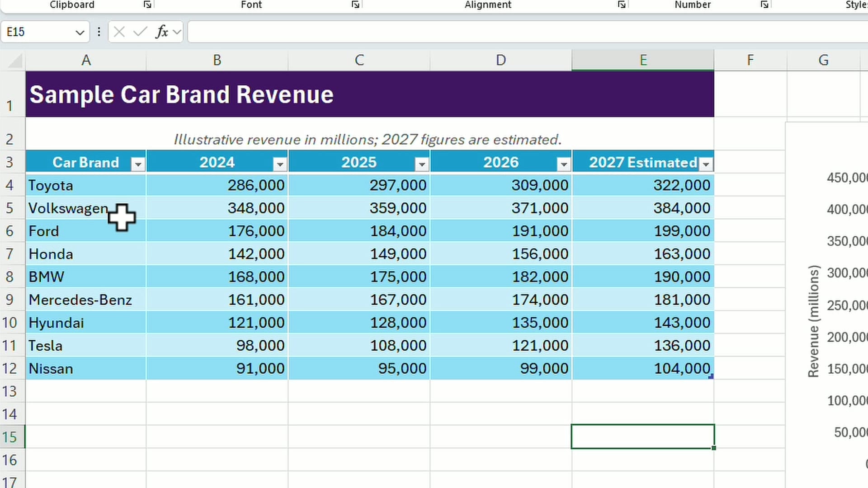Viewport: 868px width, 488px height.
Task: Select the Volkswagen cell
Action: (86, 208)
